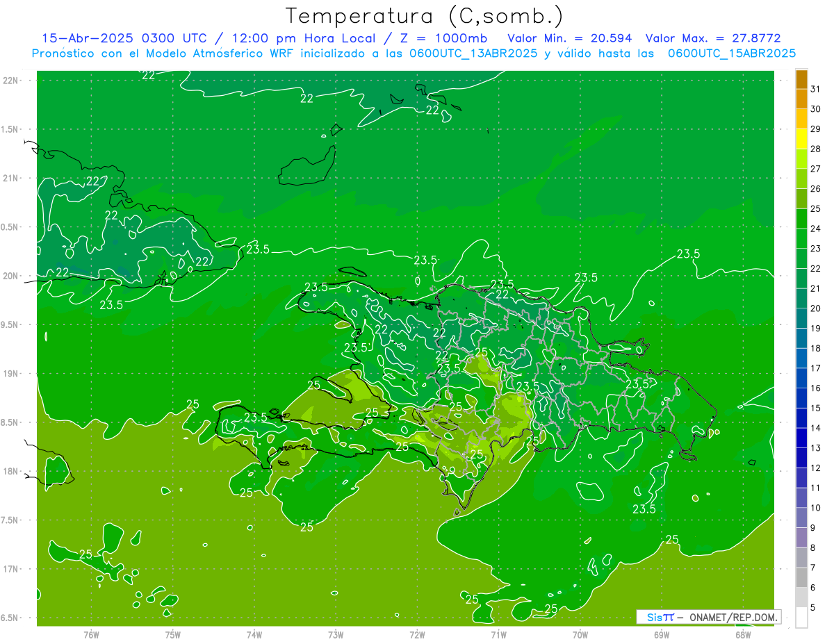Click the "21N" latitude axis label
This screenshot has width=834, height=644.
click(11, 179)
